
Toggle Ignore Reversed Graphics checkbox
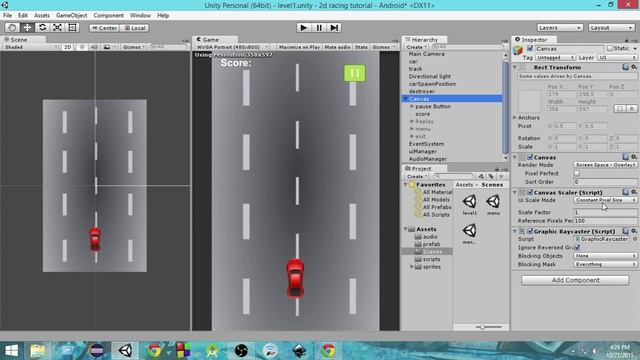(577, 247)
